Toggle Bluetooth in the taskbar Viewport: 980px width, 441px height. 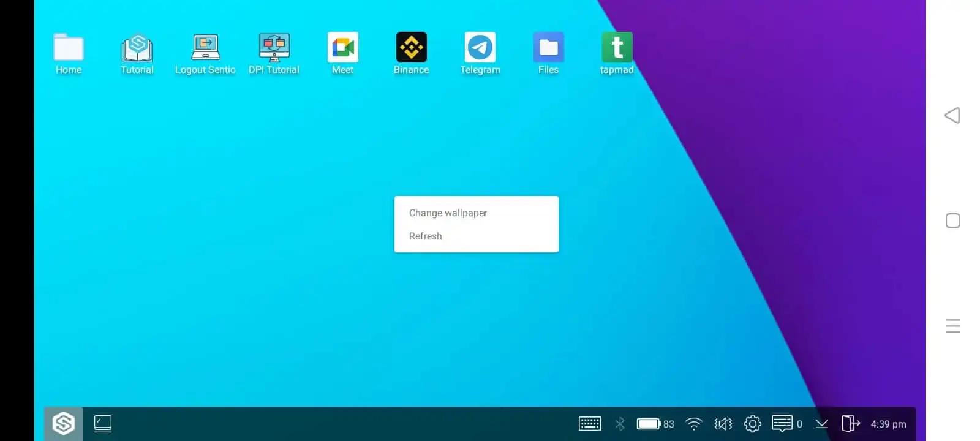pyautogui.click(x=620, y=424)
